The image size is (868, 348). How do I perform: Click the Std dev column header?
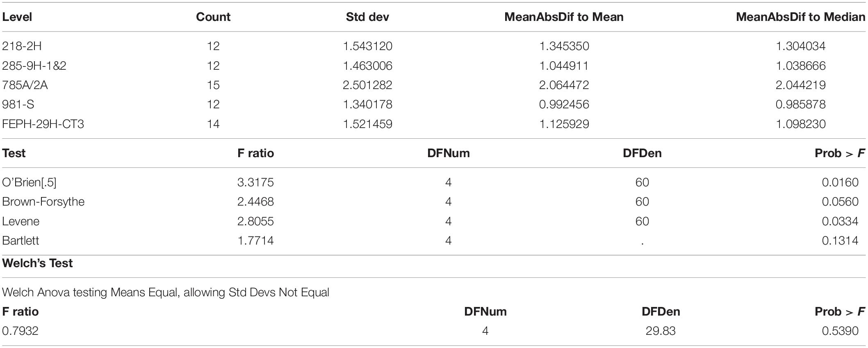coord(367,17)
